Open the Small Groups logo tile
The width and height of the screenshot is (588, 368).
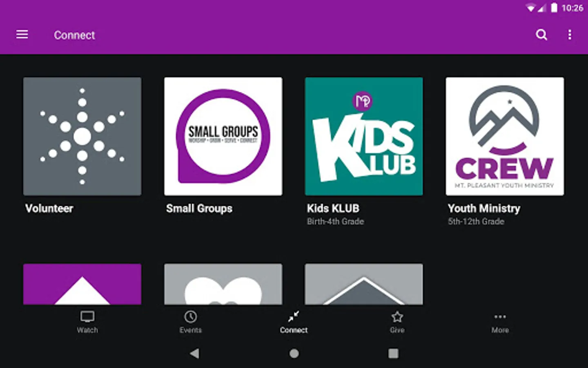pyautogui.click(x=223, y=136)
